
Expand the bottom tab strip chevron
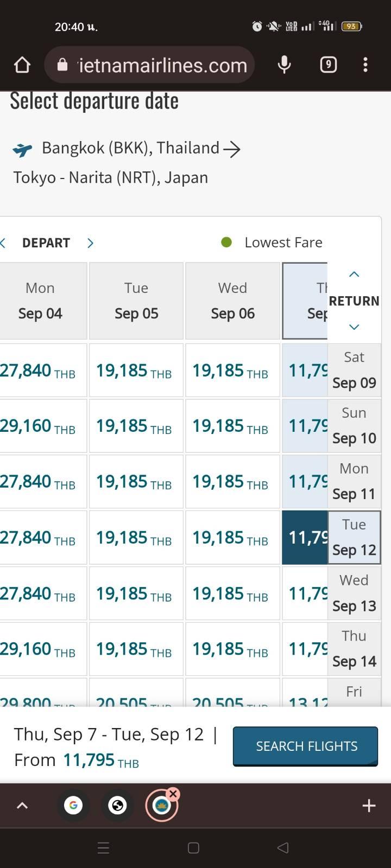(22, 806)
